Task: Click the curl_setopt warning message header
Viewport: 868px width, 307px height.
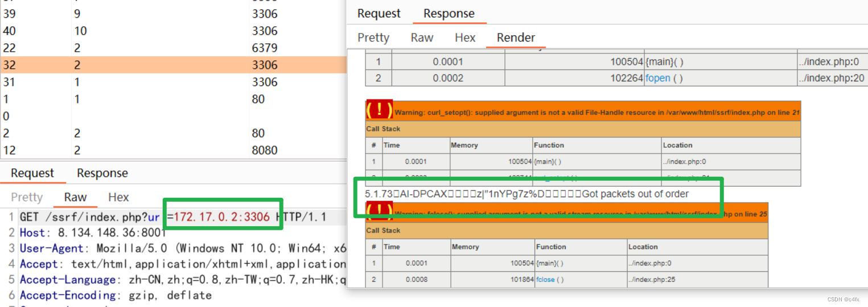Action: 597,113
